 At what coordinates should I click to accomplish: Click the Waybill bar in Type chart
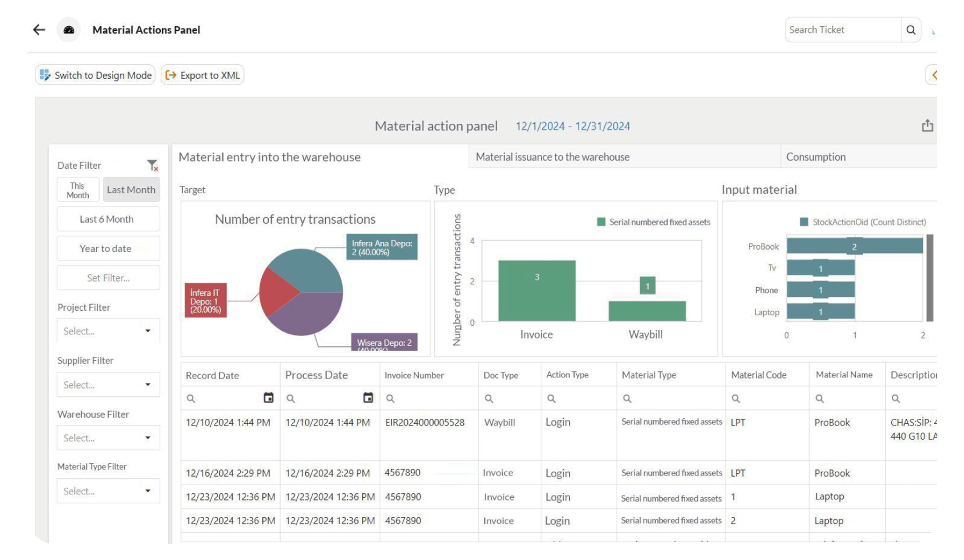[x=647, y=311]
